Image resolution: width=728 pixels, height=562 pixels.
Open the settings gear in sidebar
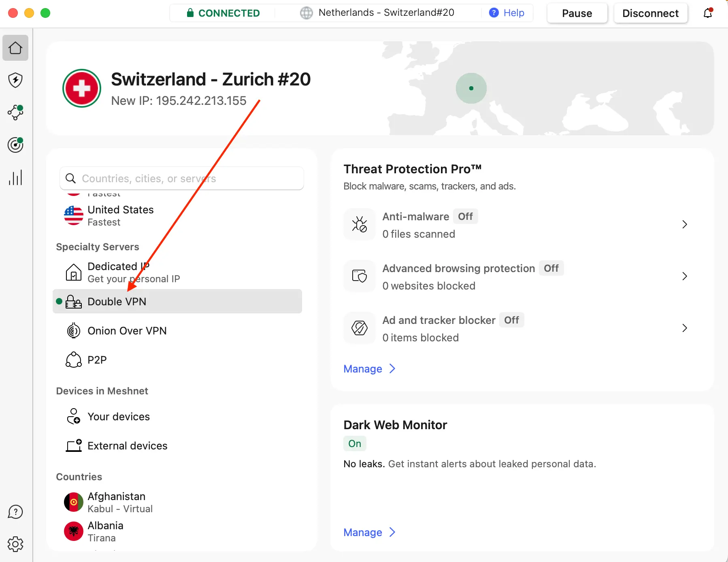point(15,544)
